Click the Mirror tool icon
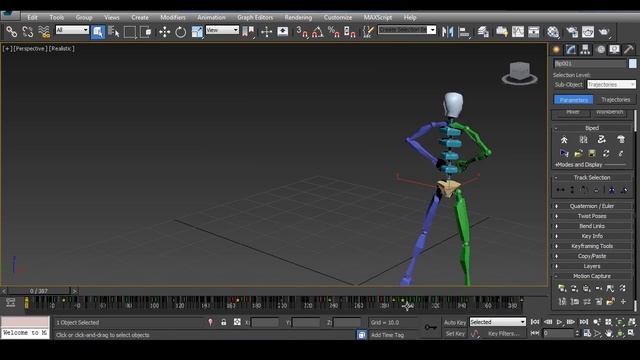640x360 pixels. (x=448, y=31)
